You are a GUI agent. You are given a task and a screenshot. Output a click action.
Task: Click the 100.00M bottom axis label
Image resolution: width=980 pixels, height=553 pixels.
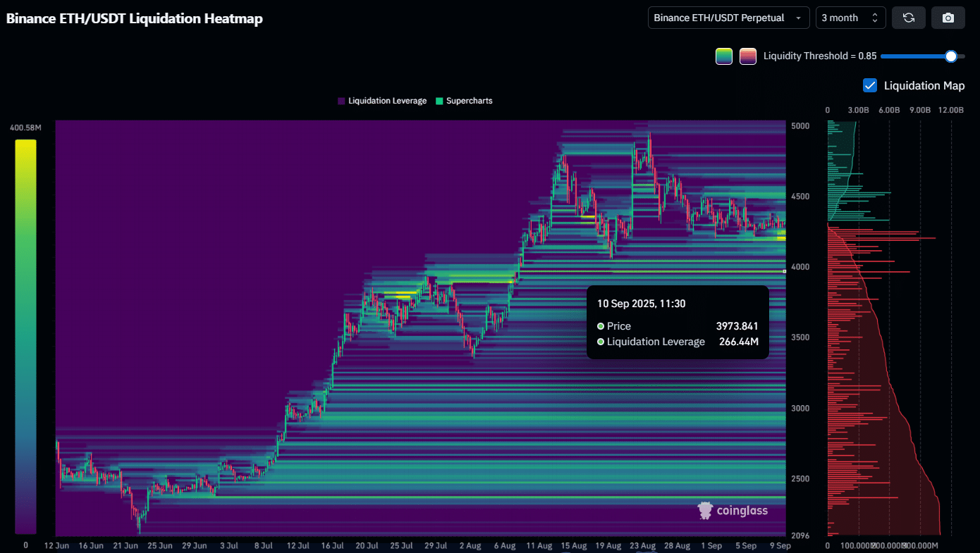tap(858, 545)
